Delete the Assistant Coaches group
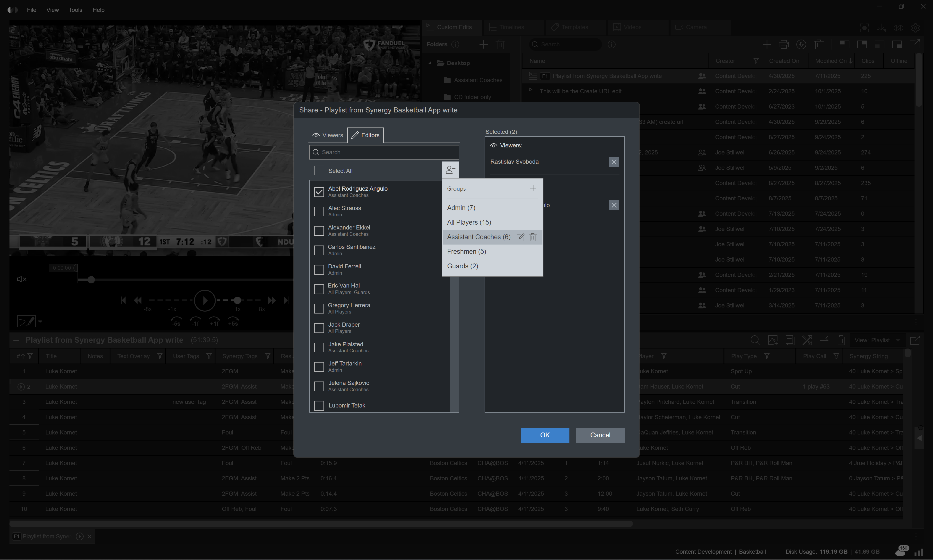 tap(532, 237)
